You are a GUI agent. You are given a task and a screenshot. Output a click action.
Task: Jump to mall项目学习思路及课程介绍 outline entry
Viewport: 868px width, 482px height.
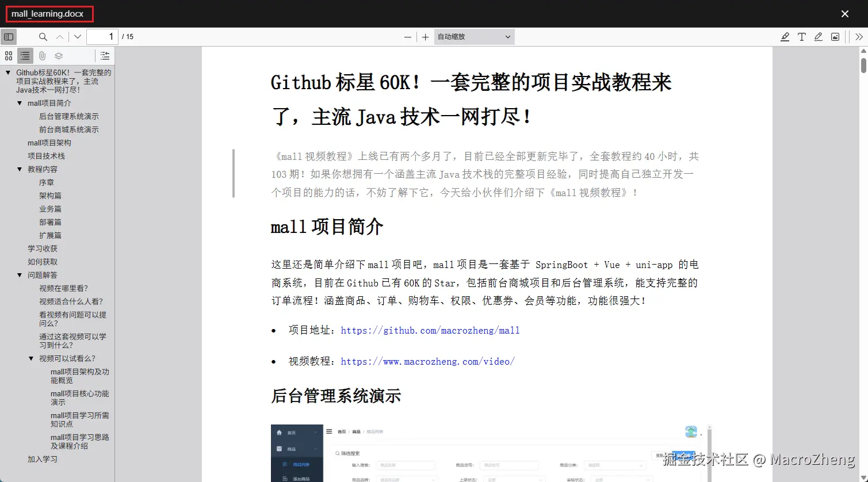click(x=79, y=442)
